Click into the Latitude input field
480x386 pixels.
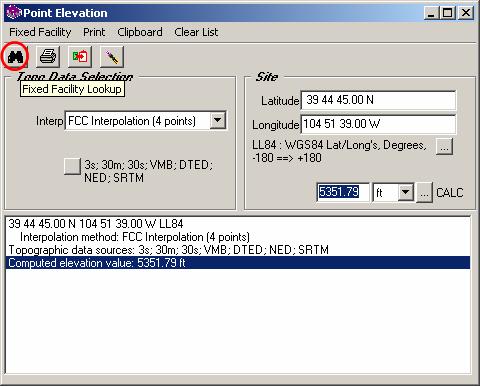pyautogui.click(x=378, y=100)
